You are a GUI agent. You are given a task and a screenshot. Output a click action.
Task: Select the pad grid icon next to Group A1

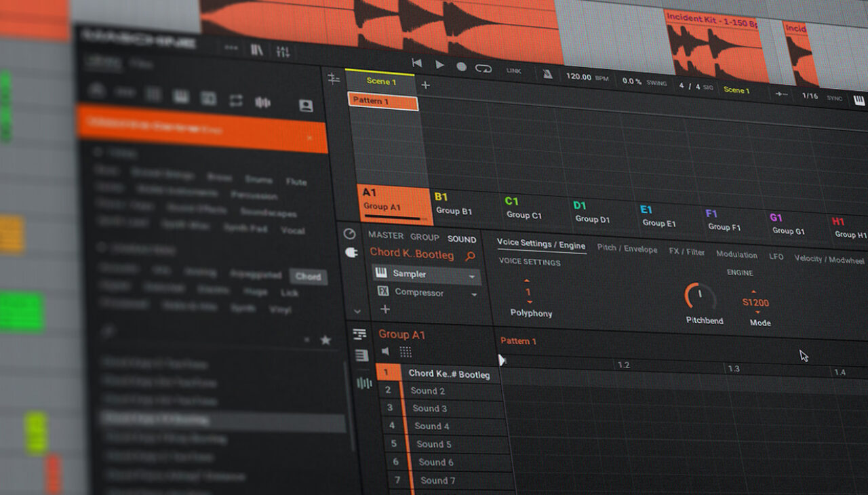point(404,351)
